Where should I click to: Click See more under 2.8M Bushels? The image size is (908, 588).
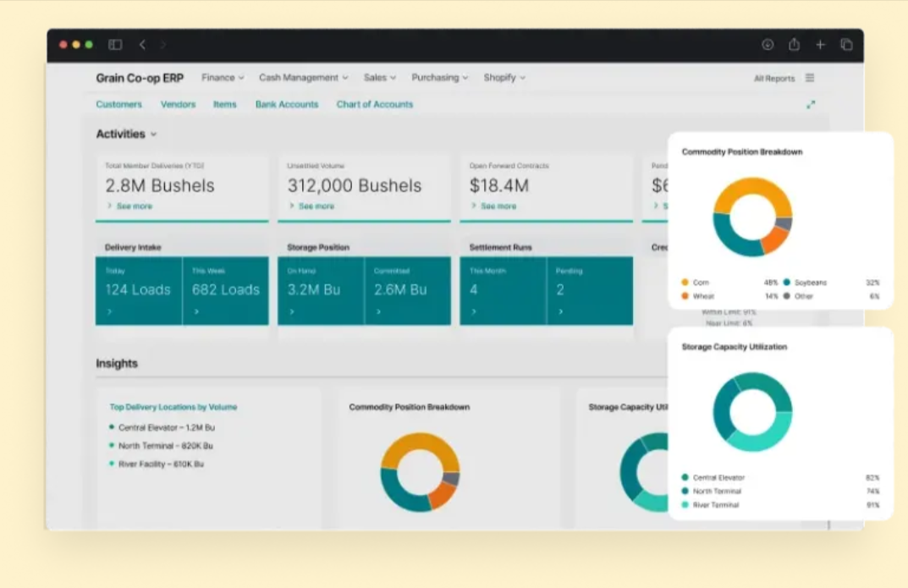click(x=134, y=206)
